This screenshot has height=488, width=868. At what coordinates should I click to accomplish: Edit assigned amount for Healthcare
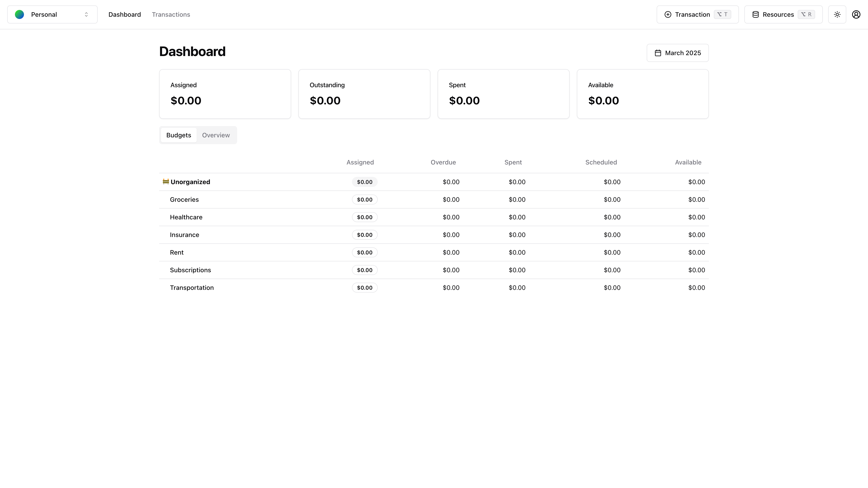coord(365,217)
